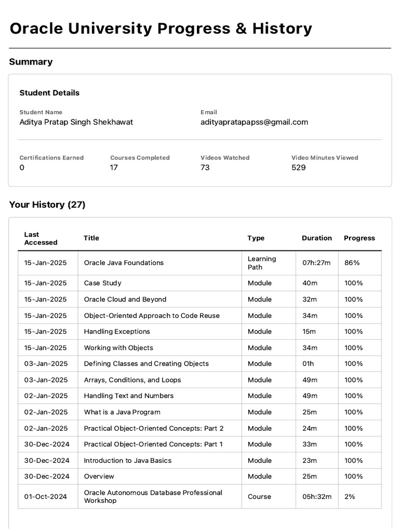This screenshot has width=399, height=532.
Task: Click Practical Object-Oriented Concepts: Part 1
Action: [x=153, y=444]
